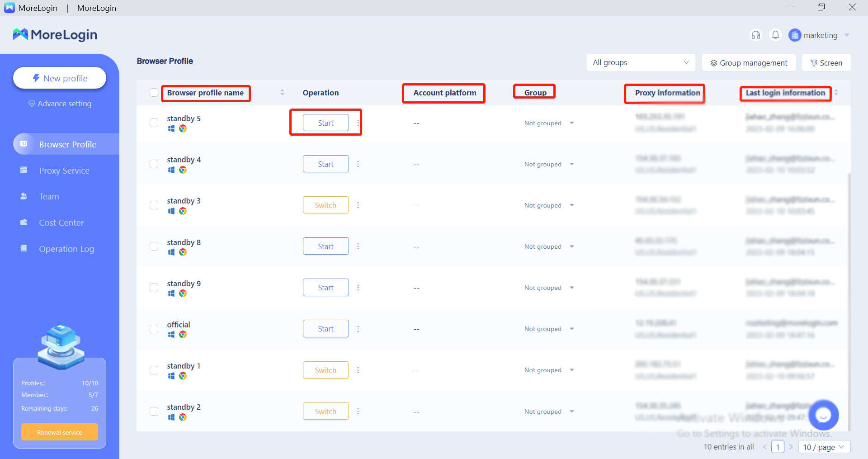Click the Chrome icon under standby 5
The image size is (868, 459).
coord(183,129)
